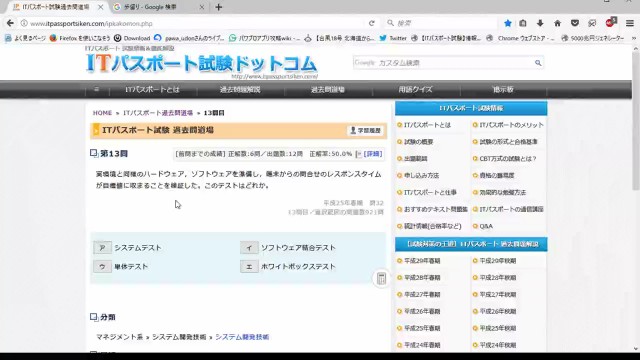The width and height of the screenshot is (640, 360).
Task: Go to the browser home icon
Action: pyautogui.click(x=558, y=23)
